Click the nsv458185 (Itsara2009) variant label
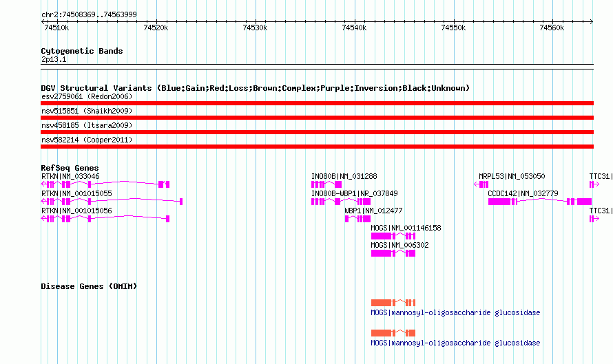The height and width of the screenshot is (364, 613). click(x=87, y=125)
